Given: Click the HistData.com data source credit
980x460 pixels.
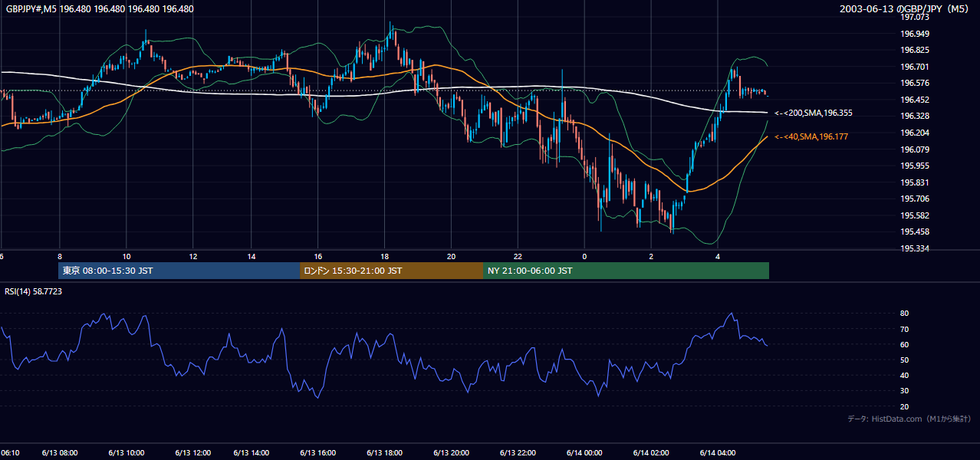Looking at the screenshot, I should click(x=909, y=419).
